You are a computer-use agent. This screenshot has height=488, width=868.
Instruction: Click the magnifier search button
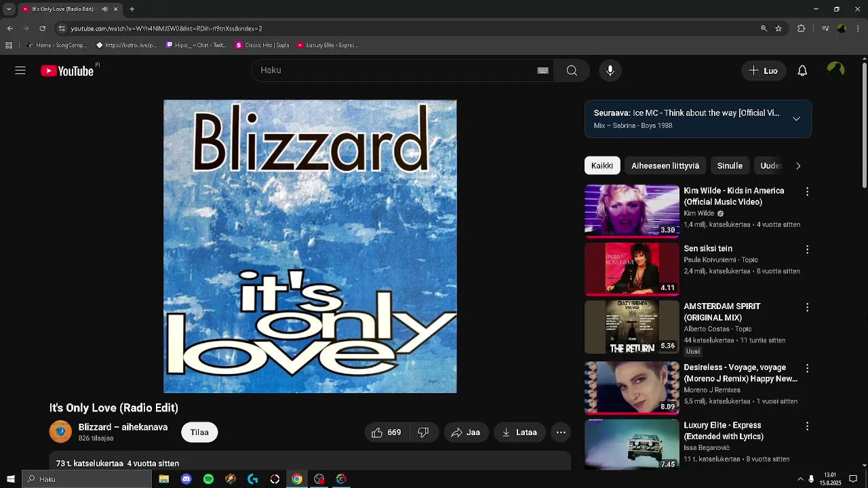click(572, 70)
